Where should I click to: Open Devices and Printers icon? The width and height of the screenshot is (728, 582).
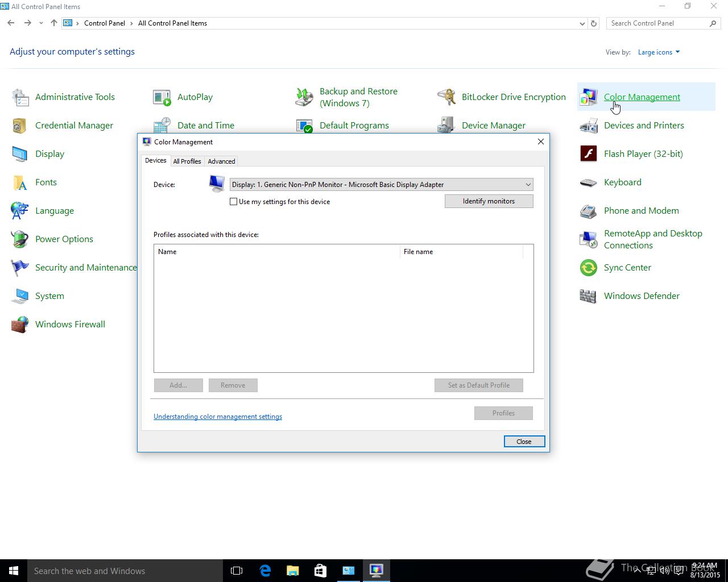tap(589, 126)
